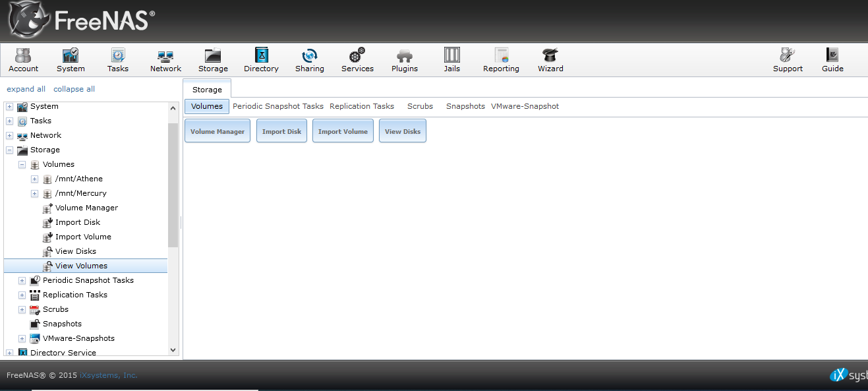The width and height of the screenshot is (868, 391).
Task: Click the FreeNAS logo
Action: point(82,20)
